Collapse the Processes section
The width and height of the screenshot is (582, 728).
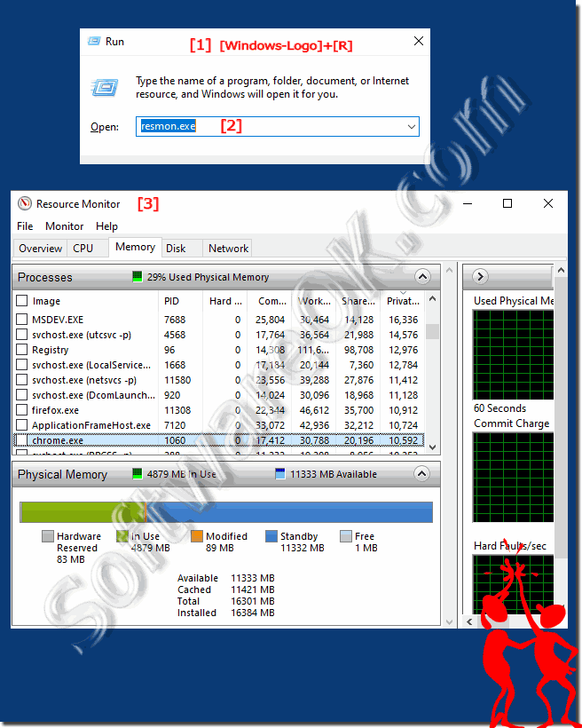coord(422,277)
